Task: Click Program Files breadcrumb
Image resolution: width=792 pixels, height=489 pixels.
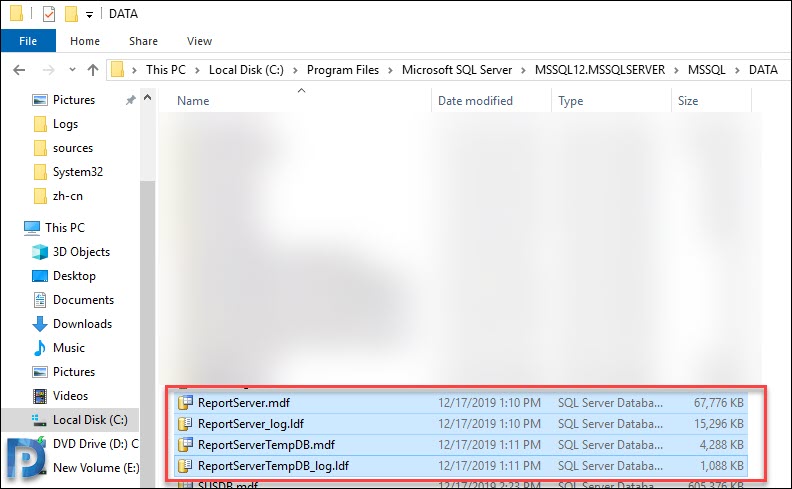Action: tap(343, 70)
